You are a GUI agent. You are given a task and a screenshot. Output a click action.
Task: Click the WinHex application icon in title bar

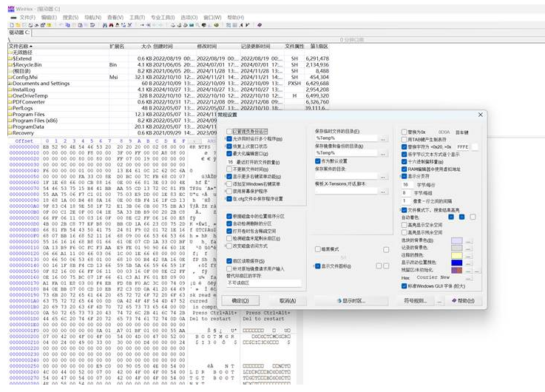11,9
